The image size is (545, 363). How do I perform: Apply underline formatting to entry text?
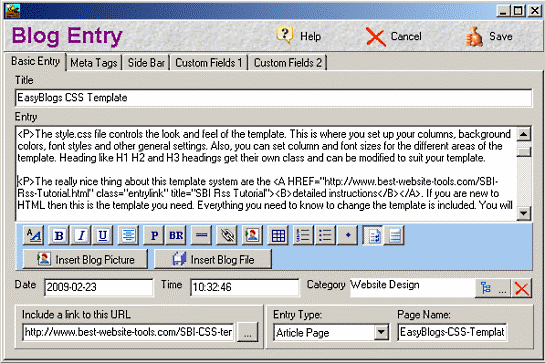tap(103, 235)
